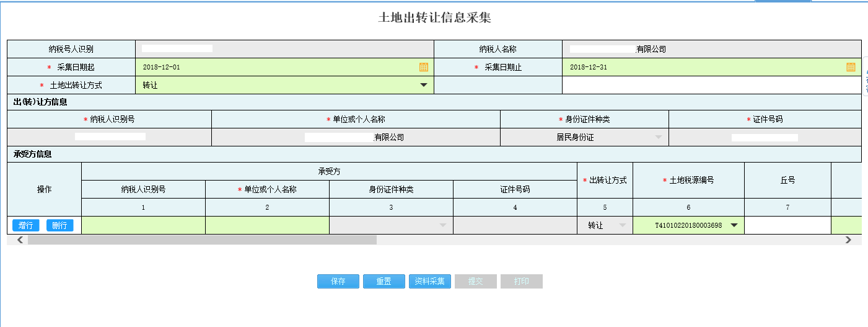868x327 pixels.
Task: Click the 提交 submit button
Action: (x=475, y=281)
